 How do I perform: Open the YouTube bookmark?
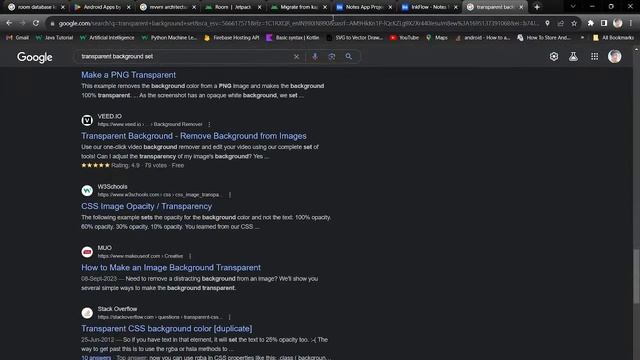click(x=404, y=38)
